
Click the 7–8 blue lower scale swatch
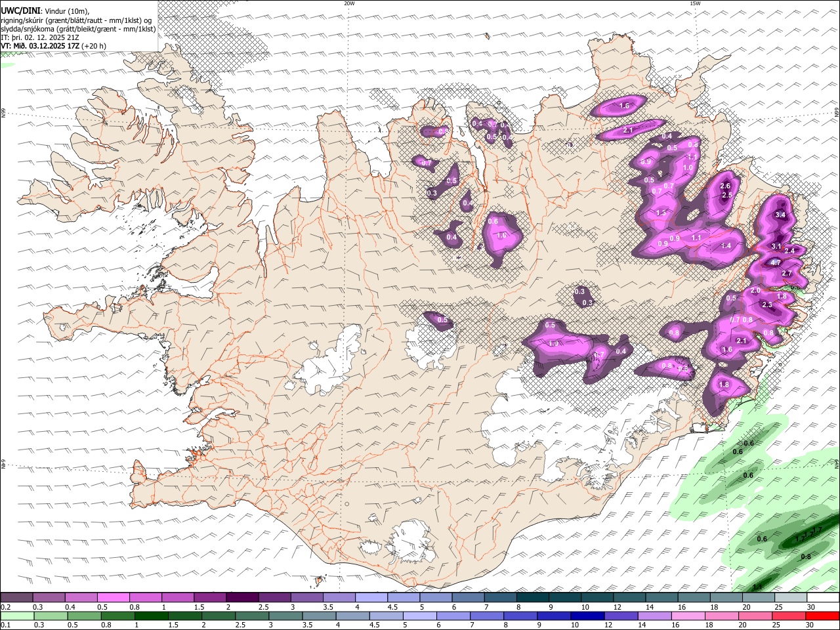pos(486,616)
